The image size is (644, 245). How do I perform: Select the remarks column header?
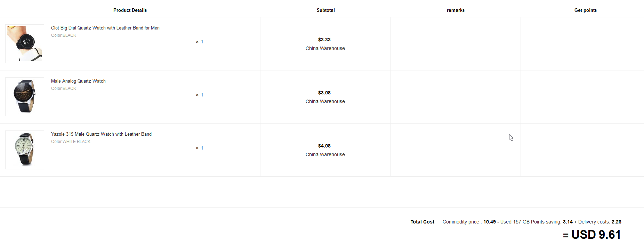click(456, 10)
